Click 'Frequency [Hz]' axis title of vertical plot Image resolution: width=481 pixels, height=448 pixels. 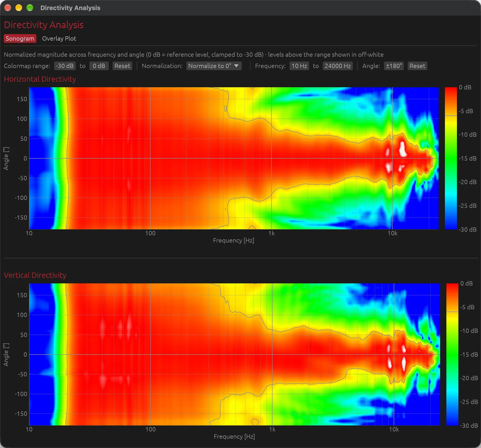pos(234,437)
